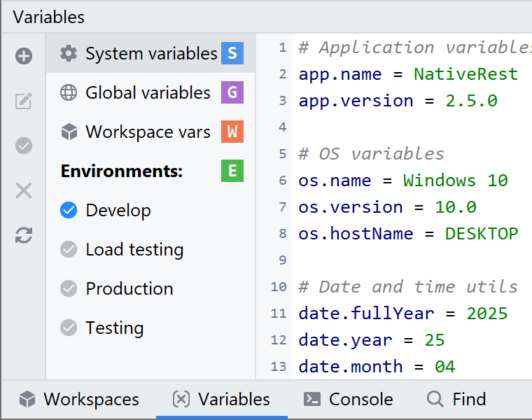Select the Testing environment label
Image resolution: width=532 pixels, height=420 pixels.
tap(115, 328)
